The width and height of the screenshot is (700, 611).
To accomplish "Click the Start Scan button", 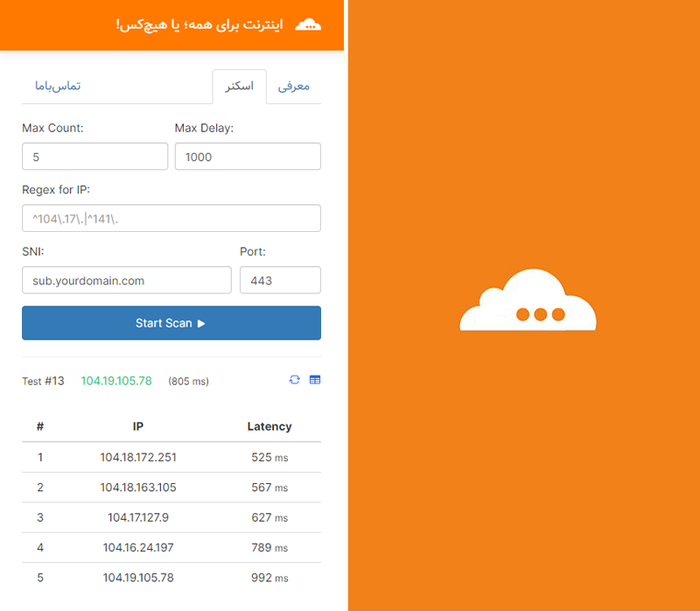I will [171, 323].
